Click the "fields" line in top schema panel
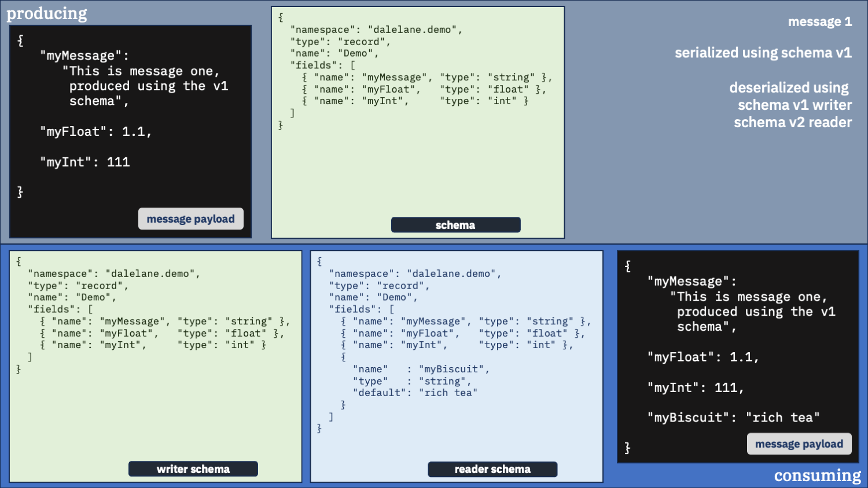868x488 pixels. 322,65
